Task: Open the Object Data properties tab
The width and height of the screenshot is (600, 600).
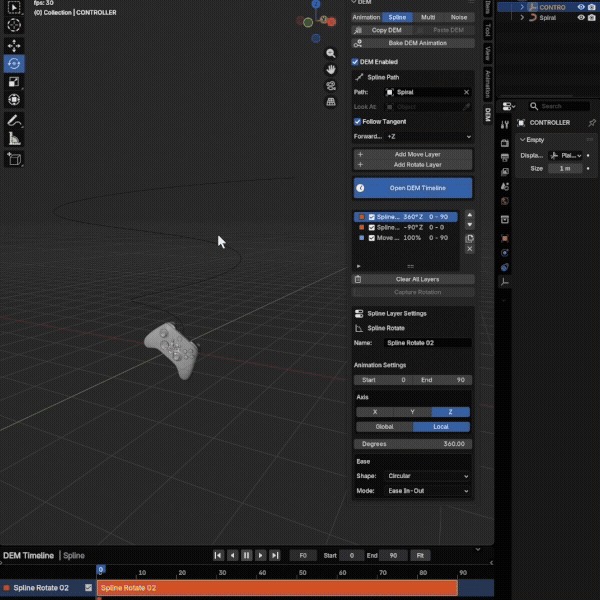Action: (505, 282)
